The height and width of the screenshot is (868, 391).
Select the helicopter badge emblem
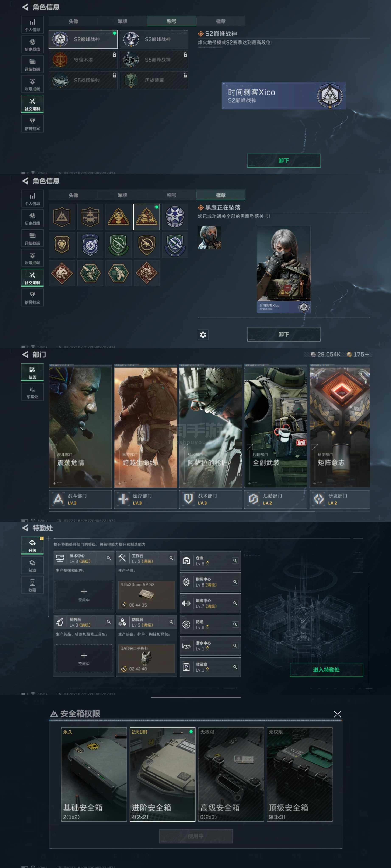90,217
